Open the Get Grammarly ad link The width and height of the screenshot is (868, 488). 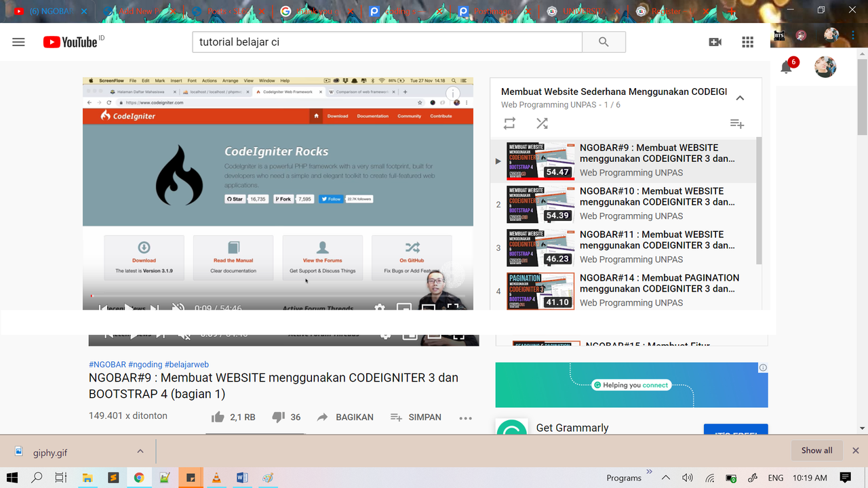[x=572, y=428]
